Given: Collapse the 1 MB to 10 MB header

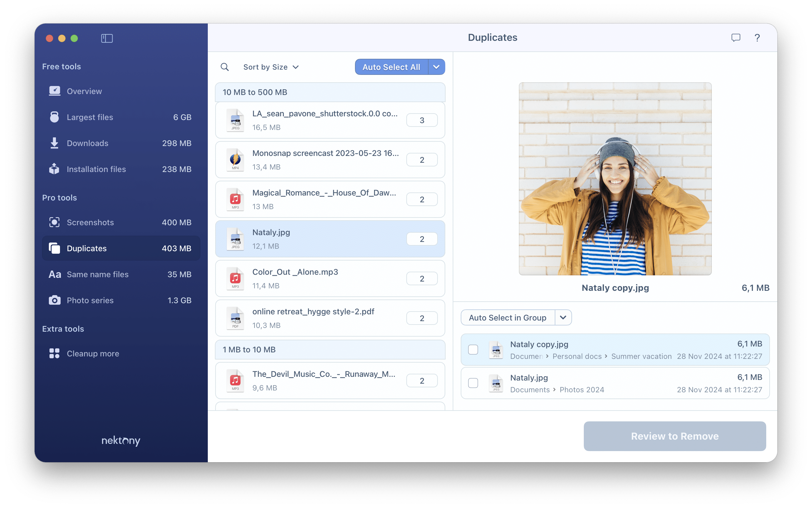Looking at the screenshot, I should (330, 349).
